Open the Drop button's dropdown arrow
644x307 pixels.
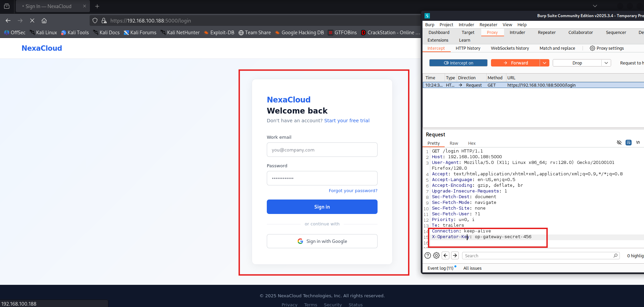[606, 63]
